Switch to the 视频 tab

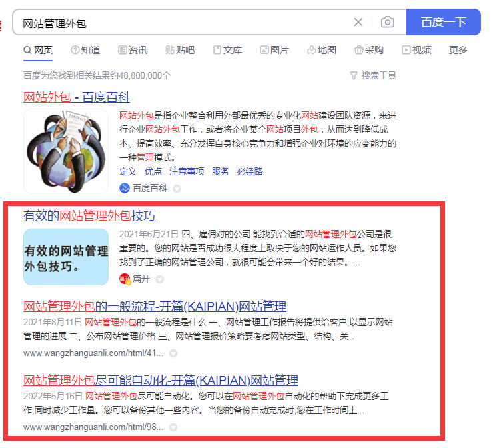pyautogui.click(x=416, y=50)
